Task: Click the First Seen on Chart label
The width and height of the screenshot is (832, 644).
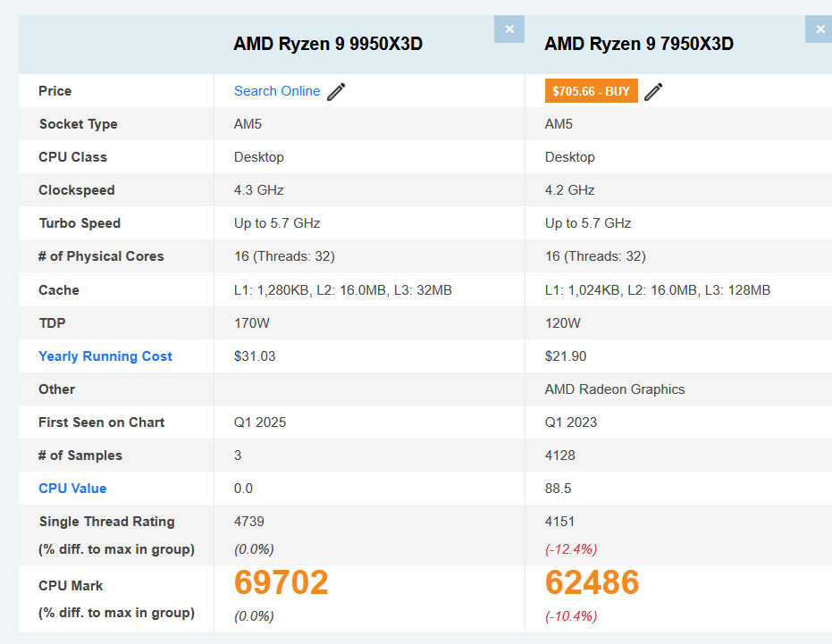Action: 101,422
